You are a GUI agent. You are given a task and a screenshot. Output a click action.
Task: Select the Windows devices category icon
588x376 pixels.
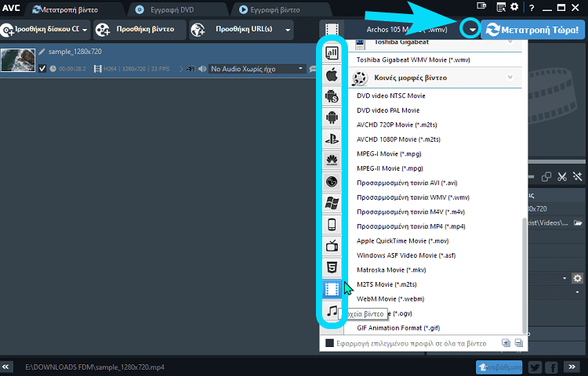click(332, 204)
